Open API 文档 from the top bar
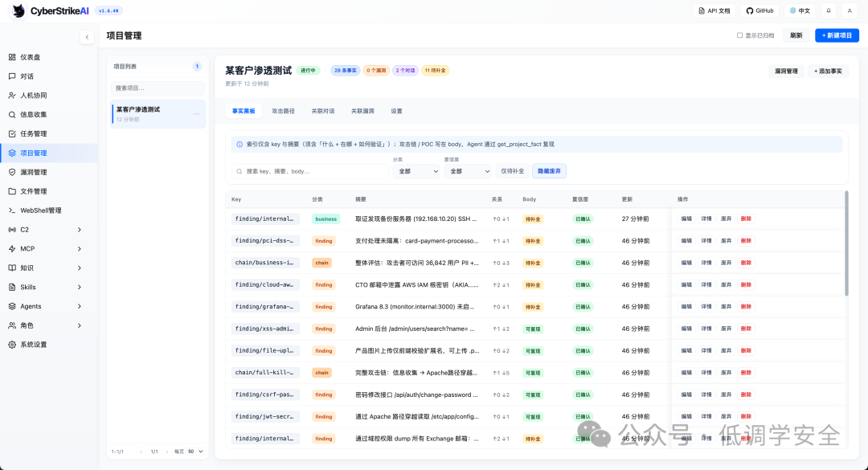The width and height of the screenshot is (868, 470). click(714, 10)
